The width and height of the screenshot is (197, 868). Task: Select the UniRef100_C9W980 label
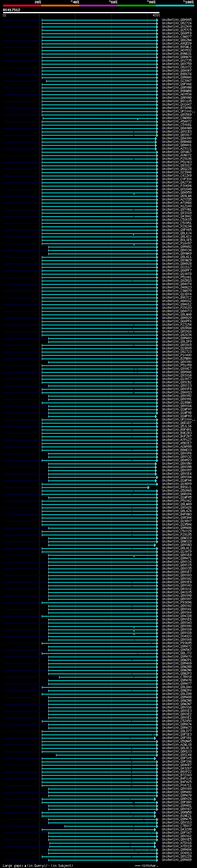point(177,118)
